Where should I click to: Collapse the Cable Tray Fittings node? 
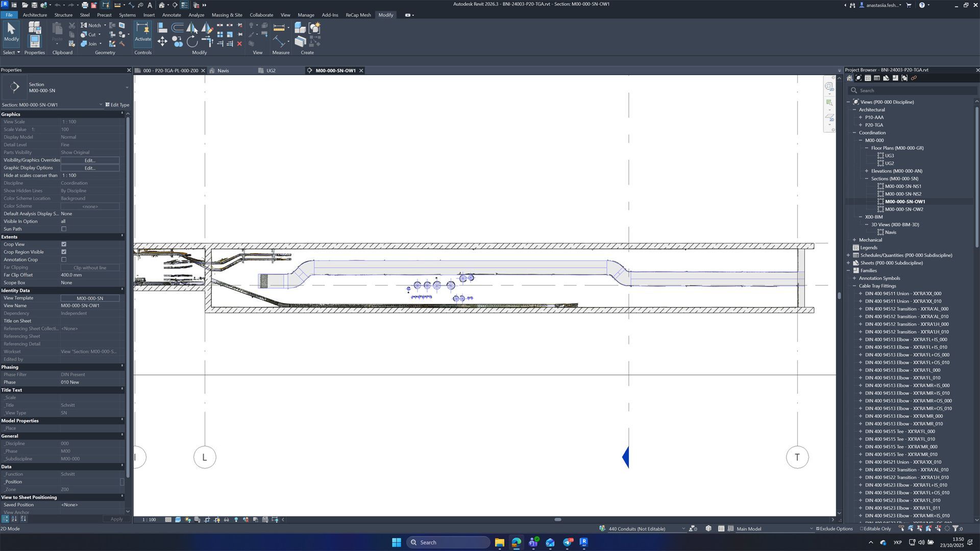click(854, 286)
